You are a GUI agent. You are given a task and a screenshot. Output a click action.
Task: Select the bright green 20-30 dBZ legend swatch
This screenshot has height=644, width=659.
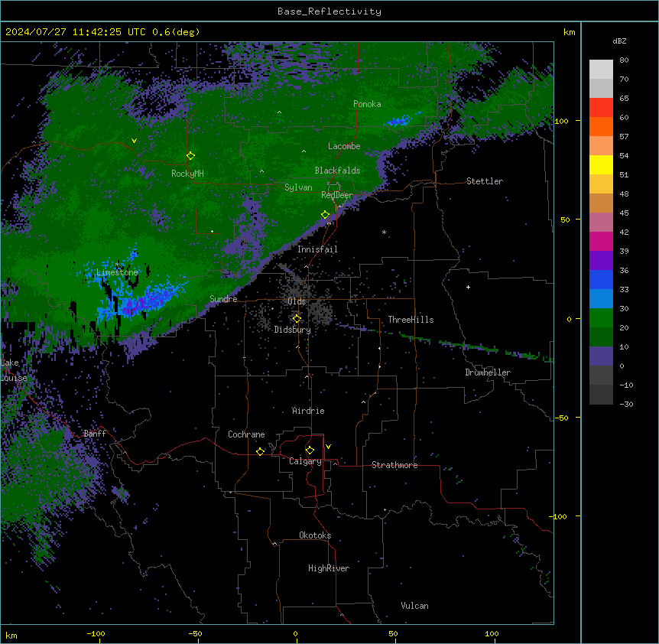[x=601, y=318]
